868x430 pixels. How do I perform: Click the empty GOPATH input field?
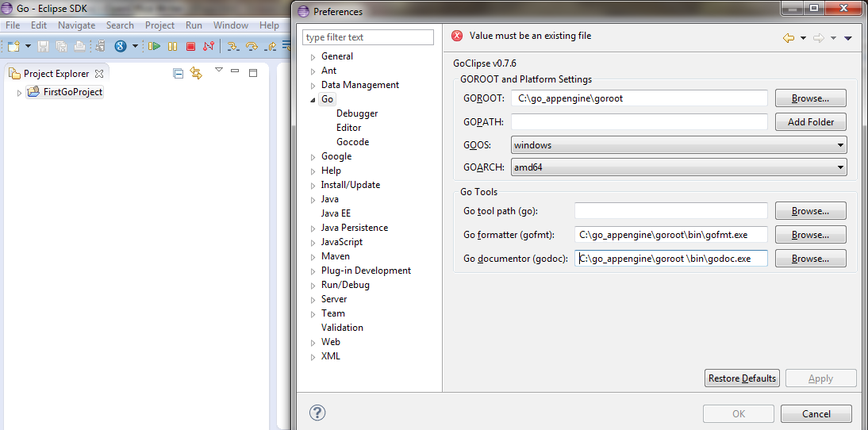tap(639, 121)
